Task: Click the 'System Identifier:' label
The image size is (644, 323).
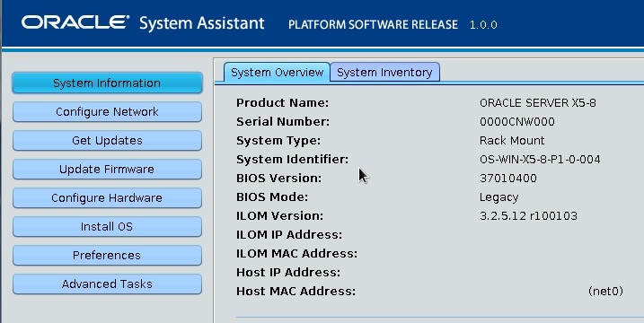Action: pos(293,159)
